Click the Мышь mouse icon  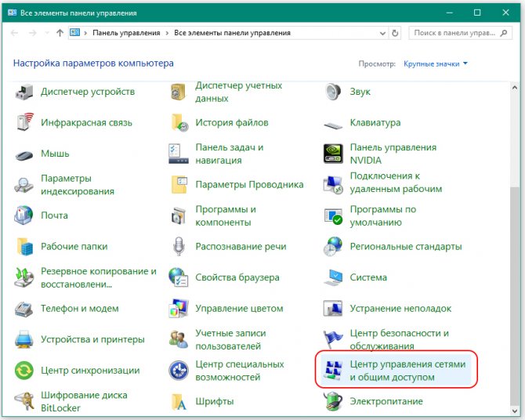24,154
